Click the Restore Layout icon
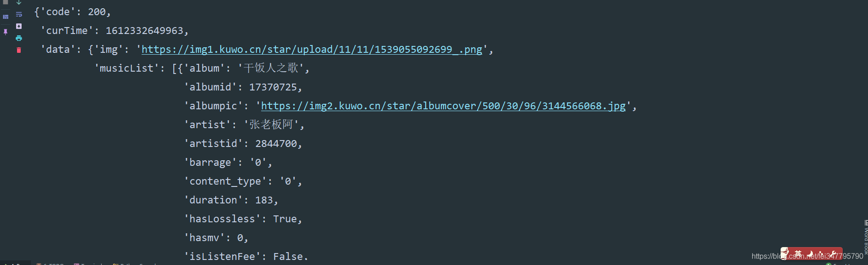The image size is (868, 265). click(6, 16)
